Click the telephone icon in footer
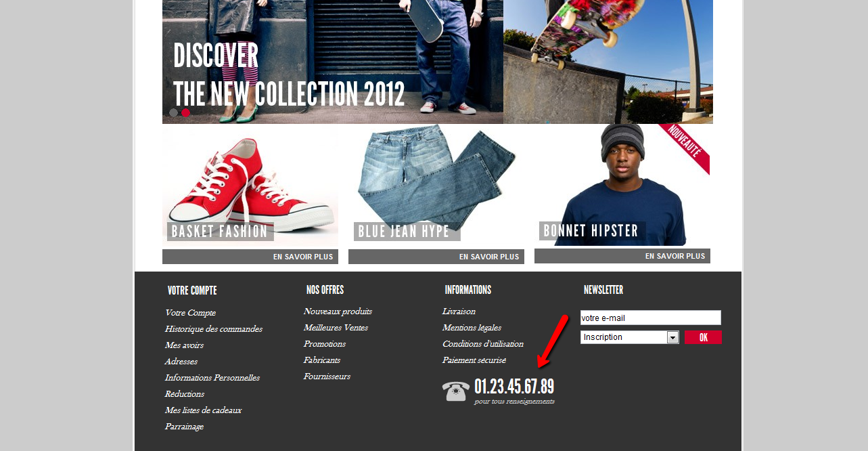 pyautogui.click(x=455, y=391)
